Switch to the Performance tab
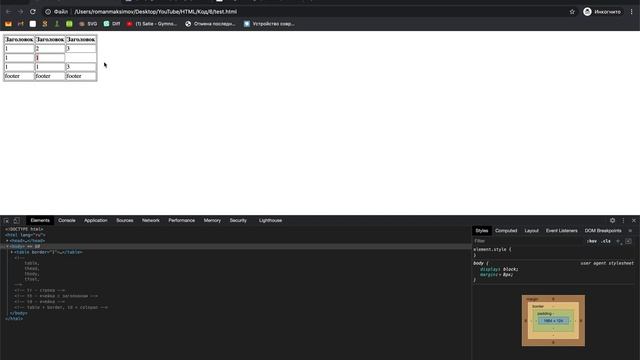This screenshot has height=360, width=640. pyautogui.click(x=182, y=220)
